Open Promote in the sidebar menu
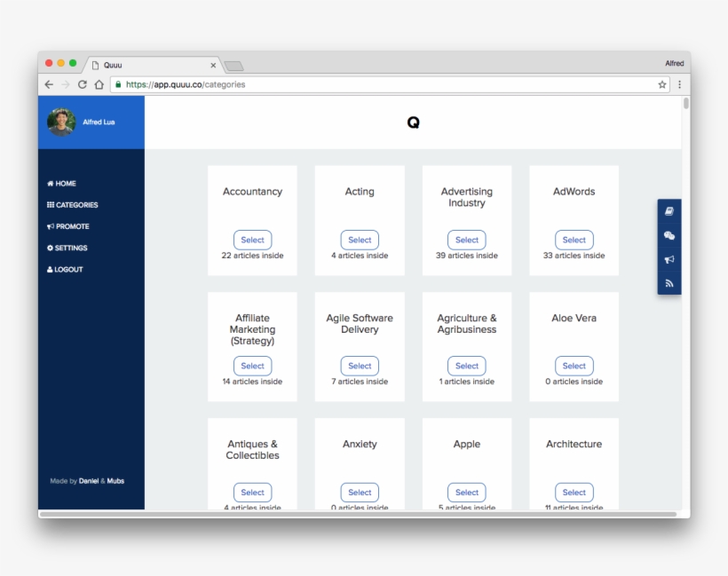The image size is (728, 576). [68, 226]
